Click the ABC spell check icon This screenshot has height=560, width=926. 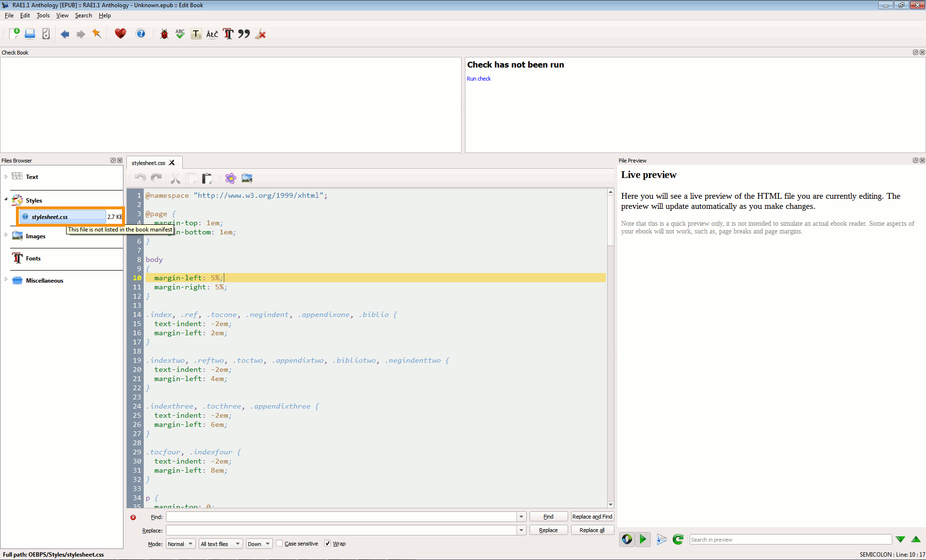180,34
